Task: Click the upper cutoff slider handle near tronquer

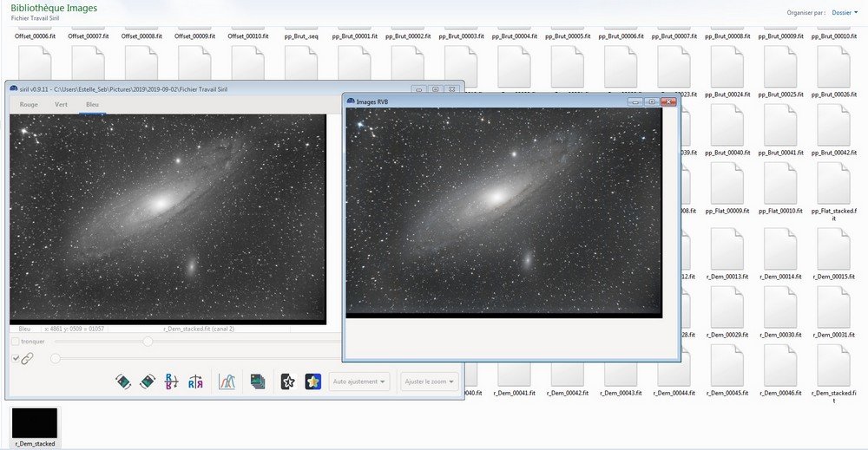Action: coord(148,342)
